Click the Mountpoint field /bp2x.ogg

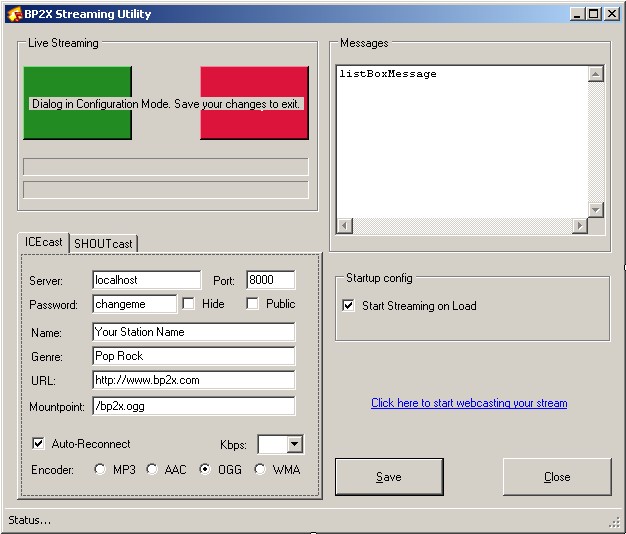point(194,406)
